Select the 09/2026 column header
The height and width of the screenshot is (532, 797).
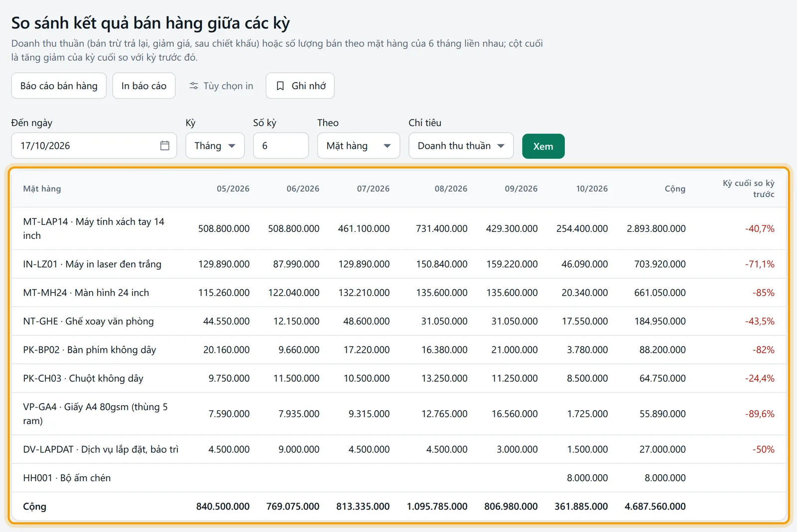521,189
